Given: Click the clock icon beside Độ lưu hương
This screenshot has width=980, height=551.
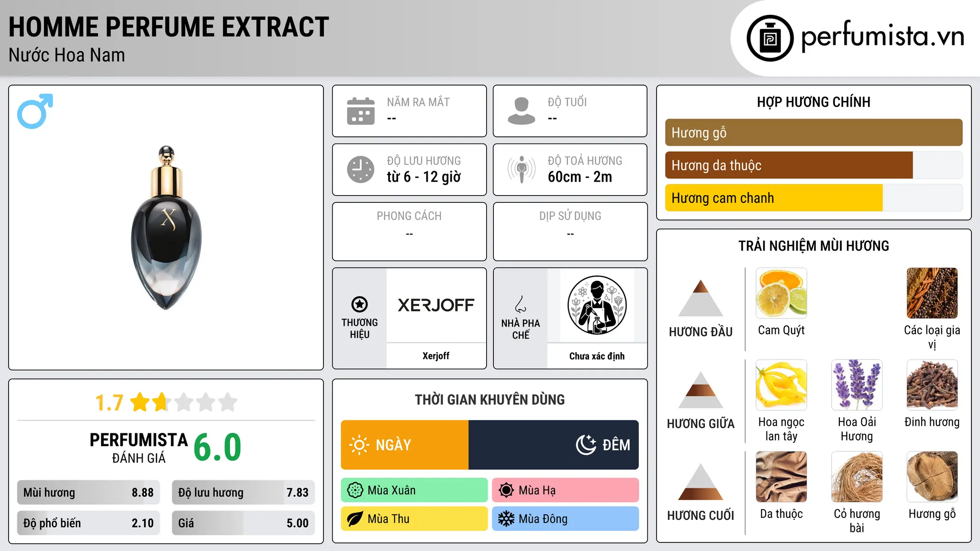Looking at the screenshot, I should pyautogui.click(x=361, y=169).
